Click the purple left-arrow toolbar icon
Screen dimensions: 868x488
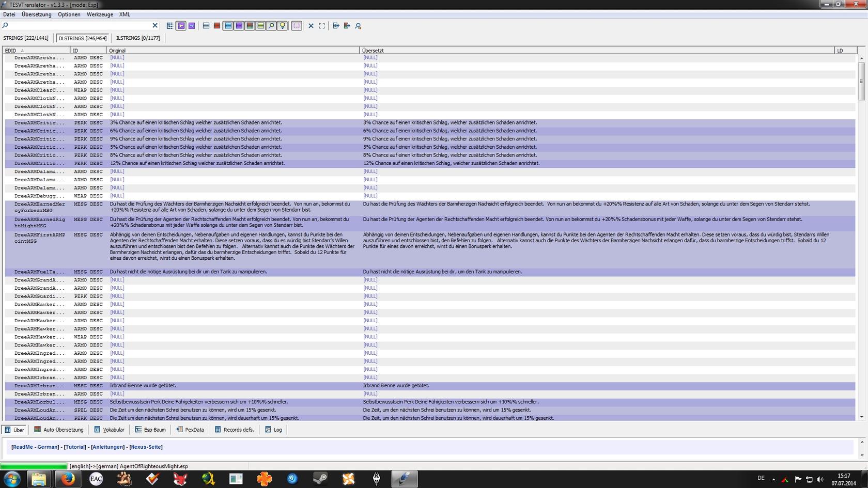[181, 26]
